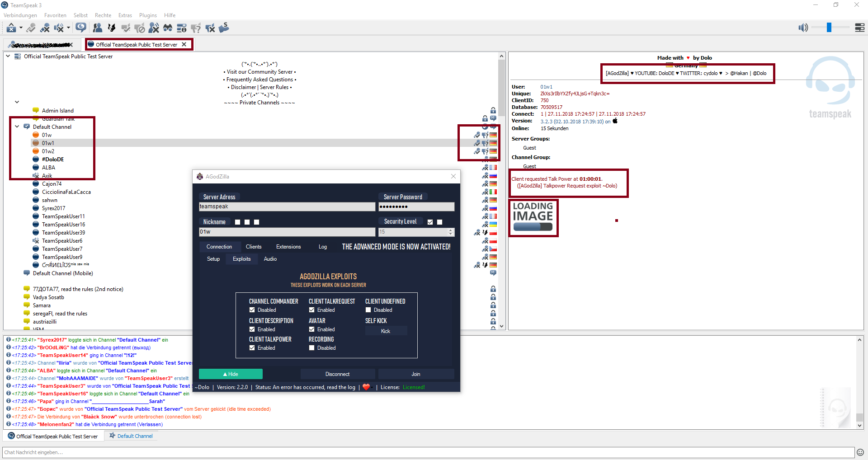Image resolution: width=868 pixels, height=460 pixels.
Task: Open the connect-to-server toolbar icon
Action: [11, 28]
